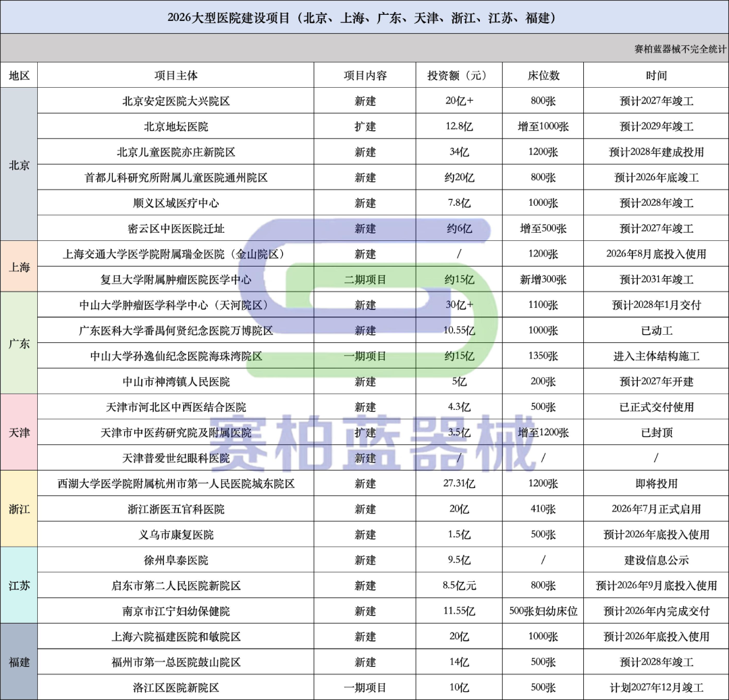The width and height of the screenshot is (729, 700).
Task: Select the '1350张' bed count
Action: tap(543, 356)
